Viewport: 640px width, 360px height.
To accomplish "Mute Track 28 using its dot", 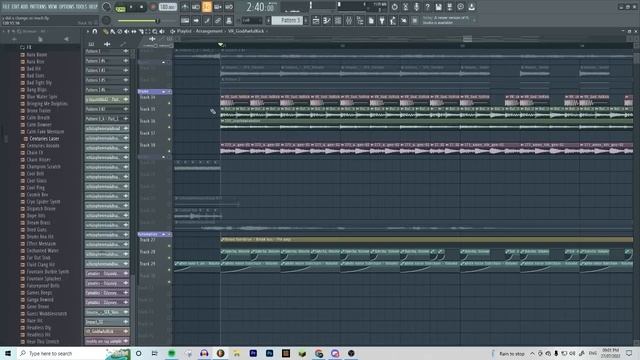I will (169, 258).
